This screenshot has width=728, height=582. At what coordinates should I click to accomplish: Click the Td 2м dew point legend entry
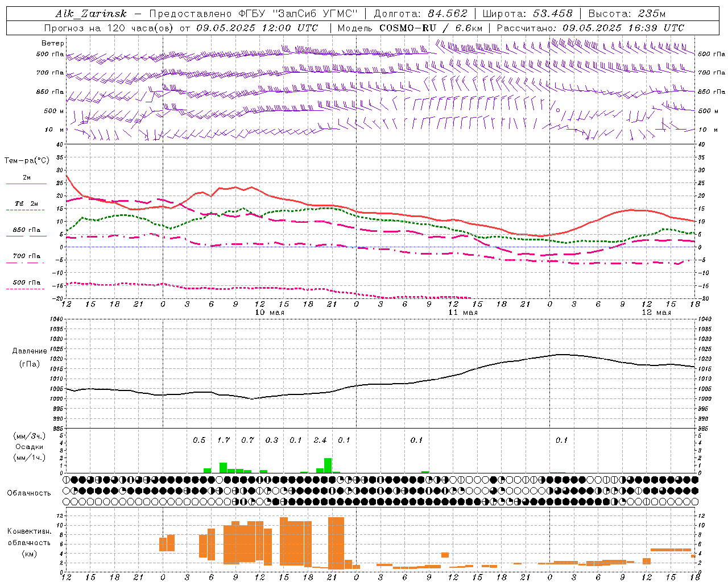[27, 203]
